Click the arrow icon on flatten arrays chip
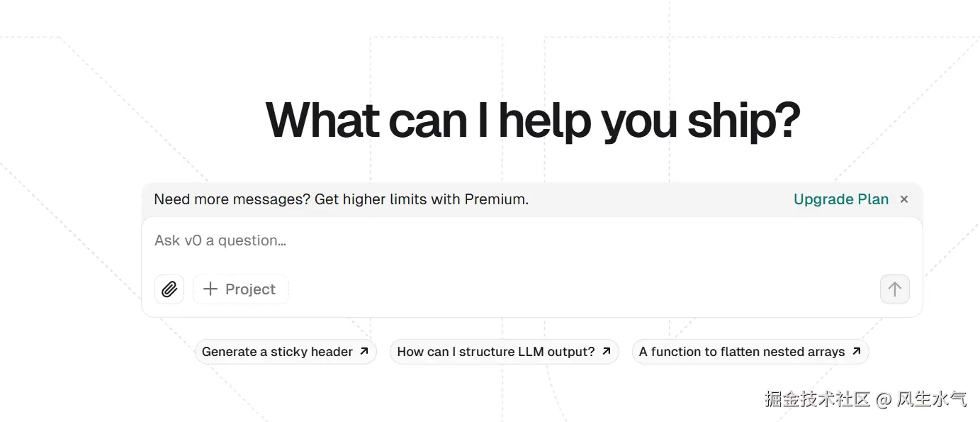980x422 pixels. (x=856, y=351)
